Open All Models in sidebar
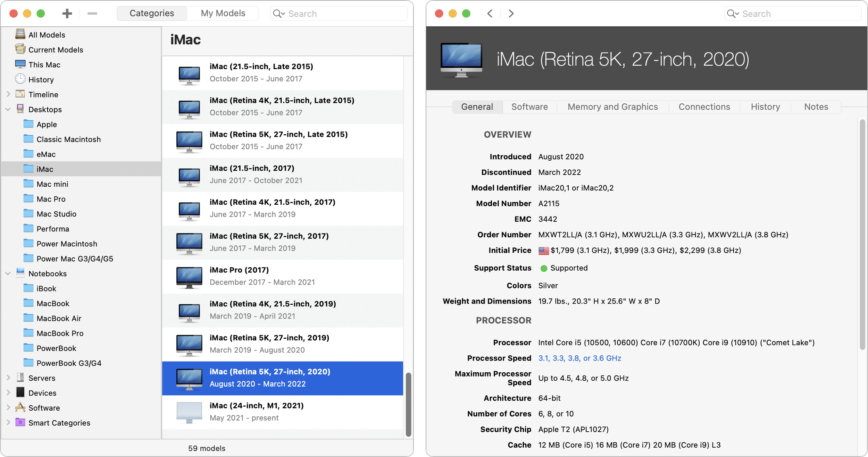Image resolution: width=868 pixels, height=457 pixels. pyautogui.click(x=47, y=35)
